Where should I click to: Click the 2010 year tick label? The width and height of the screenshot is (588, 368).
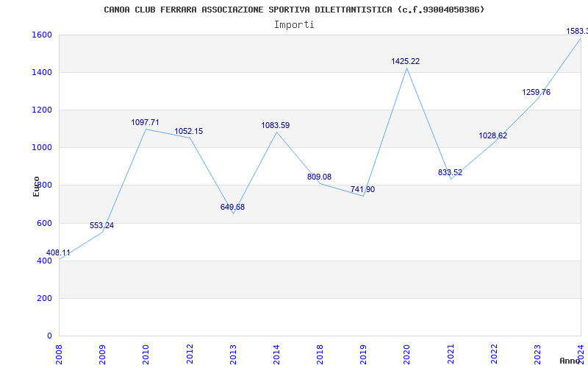[146, 354]
